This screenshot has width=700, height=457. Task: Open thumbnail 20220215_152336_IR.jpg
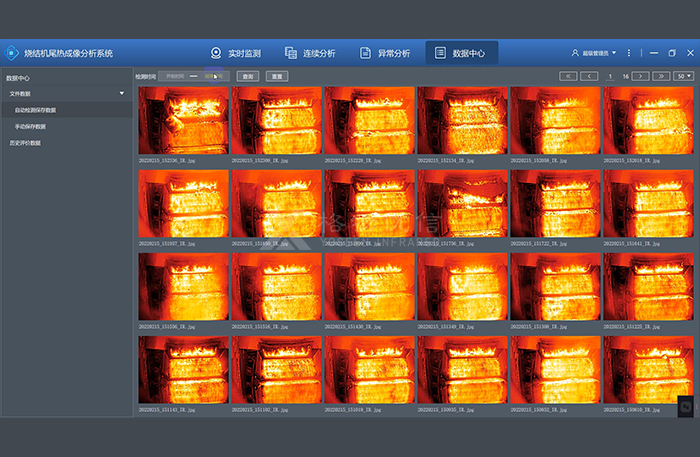click(x=183, y=120)
